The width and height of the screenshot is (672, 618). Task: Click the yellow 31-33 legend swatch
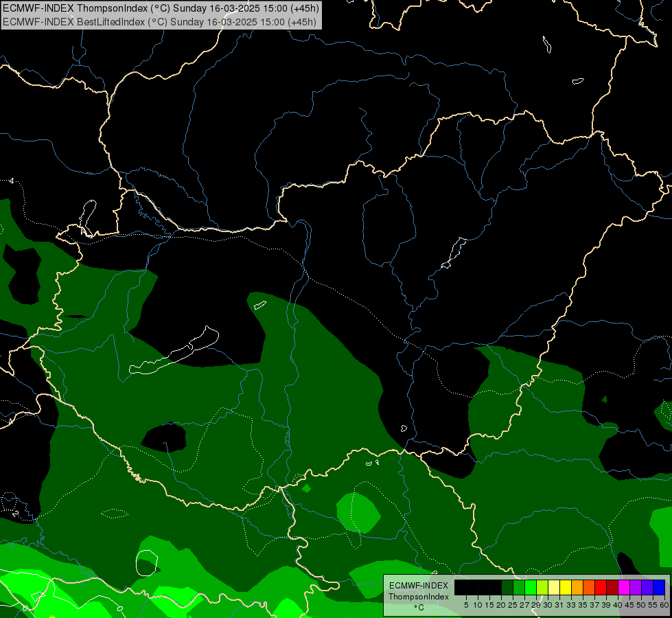click(x=566, y=588)
